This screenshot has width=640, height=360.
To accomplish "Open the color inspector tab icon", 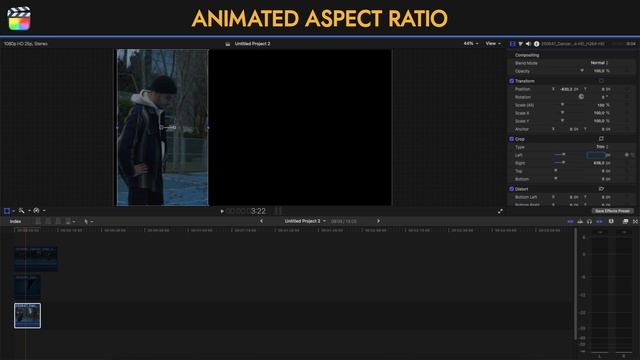I will click(520, 44).
